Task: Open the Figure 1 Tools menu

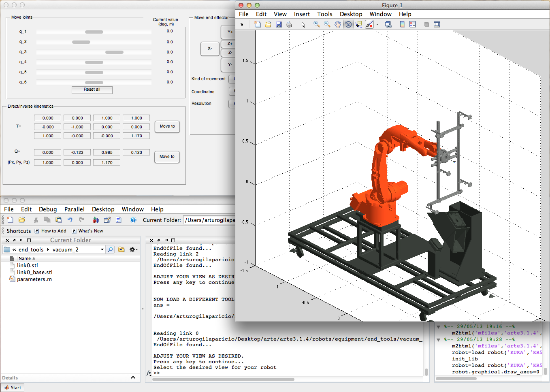Action: tap(324, 14)
